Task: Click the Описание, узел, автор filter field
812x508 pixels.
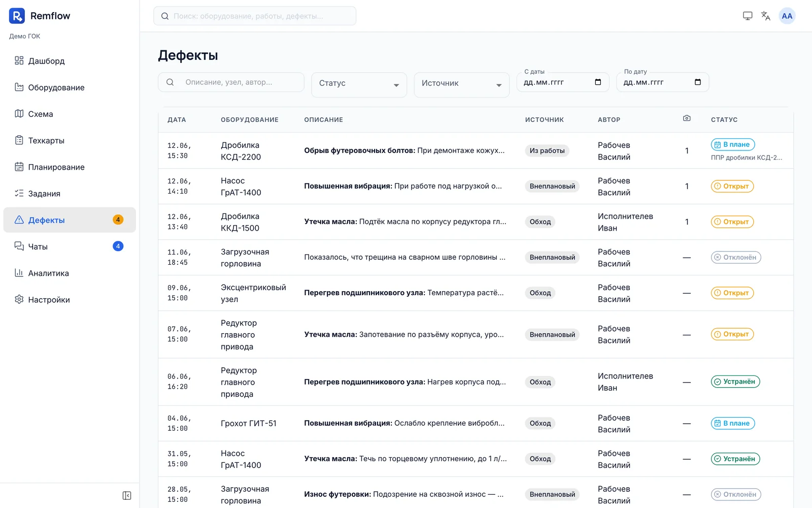Action: click(231, 82)
